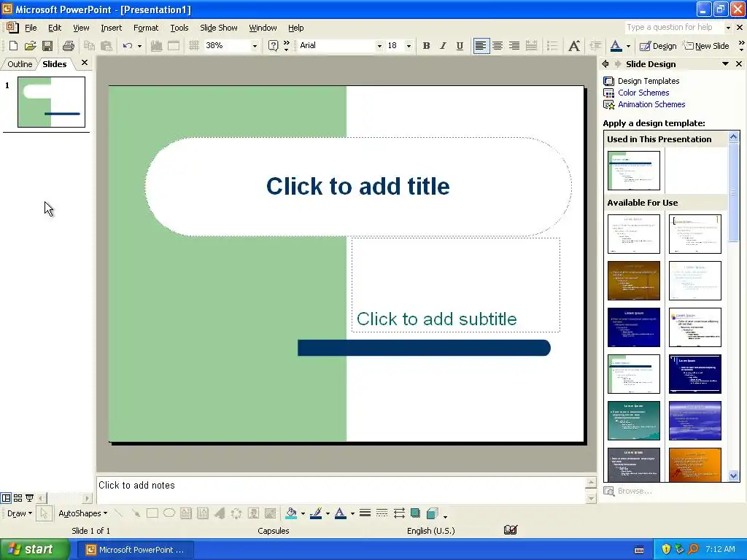Open the Tools menu
Screen dimensions: 747x560
[x=179, y=28]
